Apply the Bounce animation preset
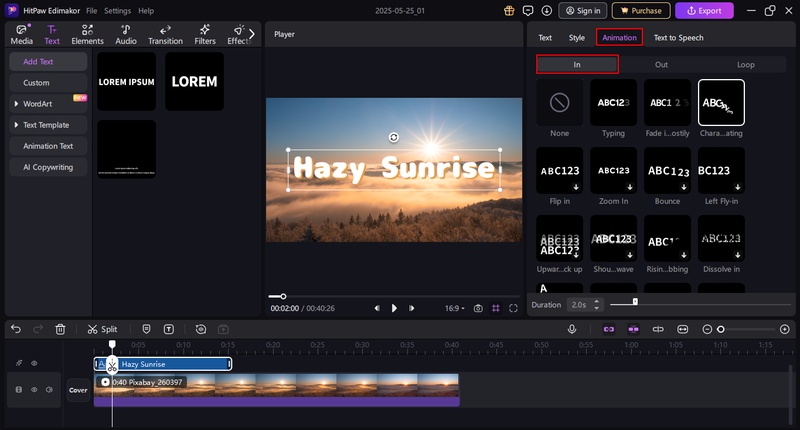This screenshot has height=430, width=800. coord(667,170)
